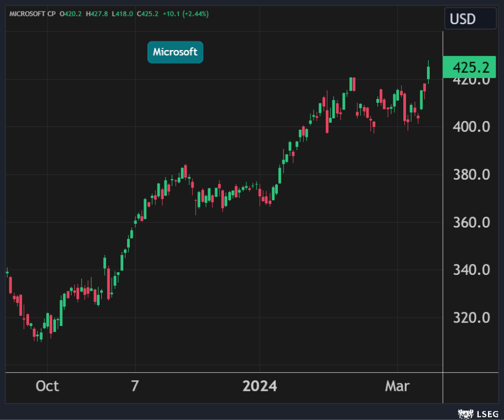Click the 380.0 price axis label
Viewport: 504px width, 420px height.
470,175
